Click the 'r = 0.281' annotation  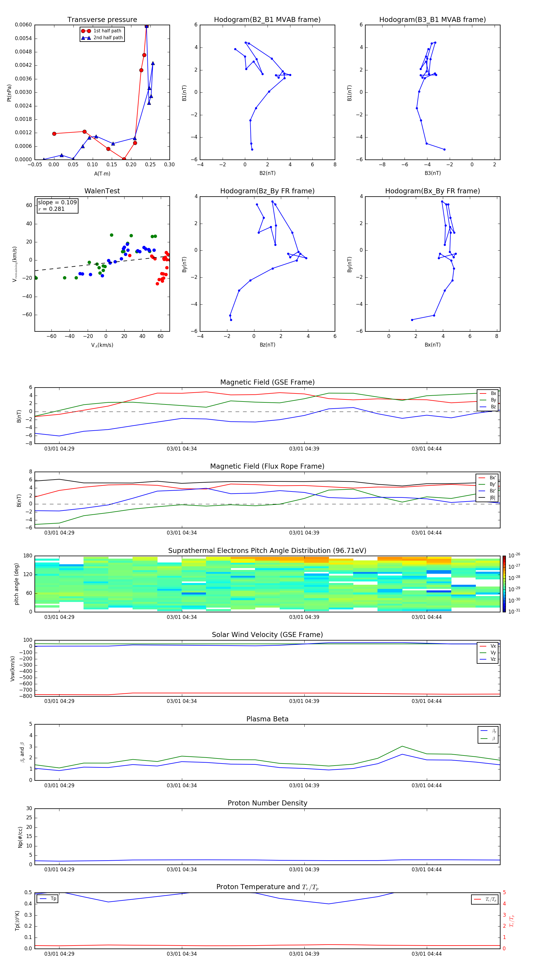tap(51, 209)
